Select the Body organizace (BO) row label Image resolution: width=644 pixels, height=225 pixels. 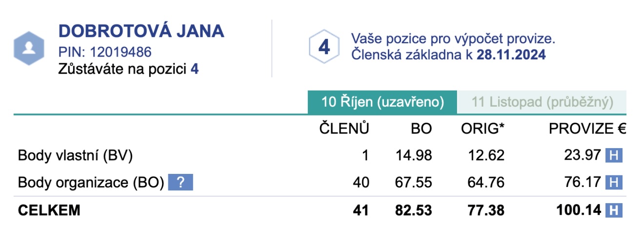pyautogui.click(x=91, y=183)
